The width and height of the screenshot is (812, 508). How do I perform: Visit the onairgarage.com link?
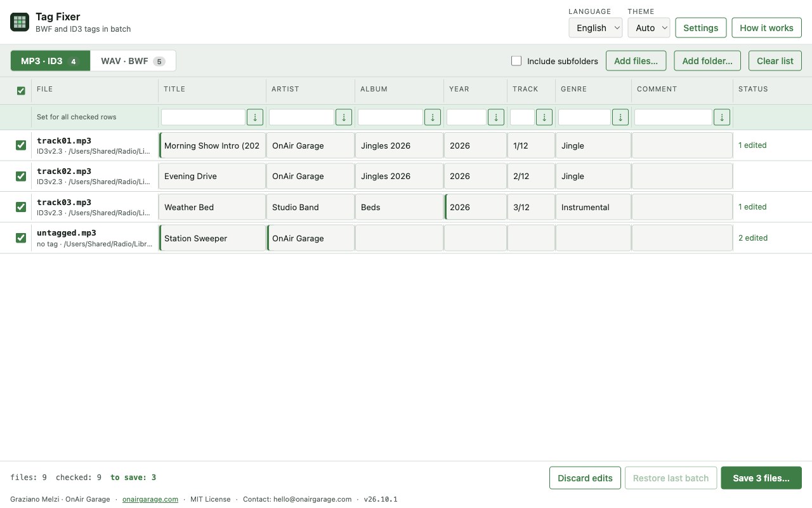click(150, 499)
